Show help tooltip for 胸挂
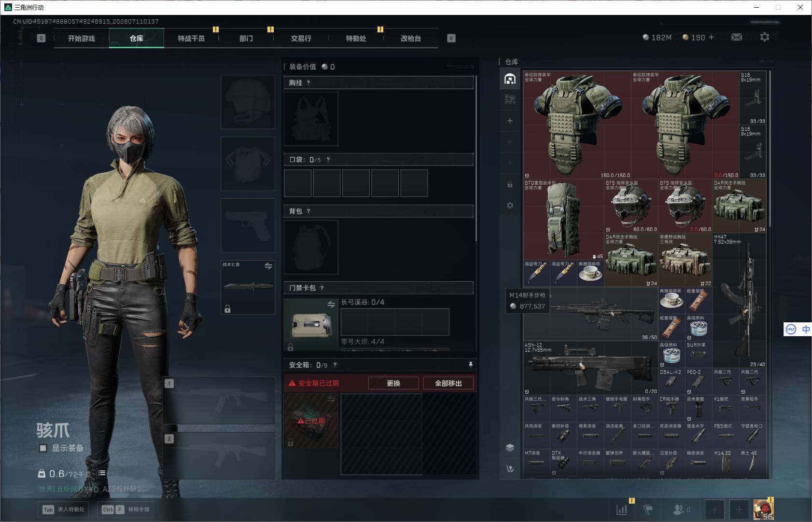 (x=308, y=82)
